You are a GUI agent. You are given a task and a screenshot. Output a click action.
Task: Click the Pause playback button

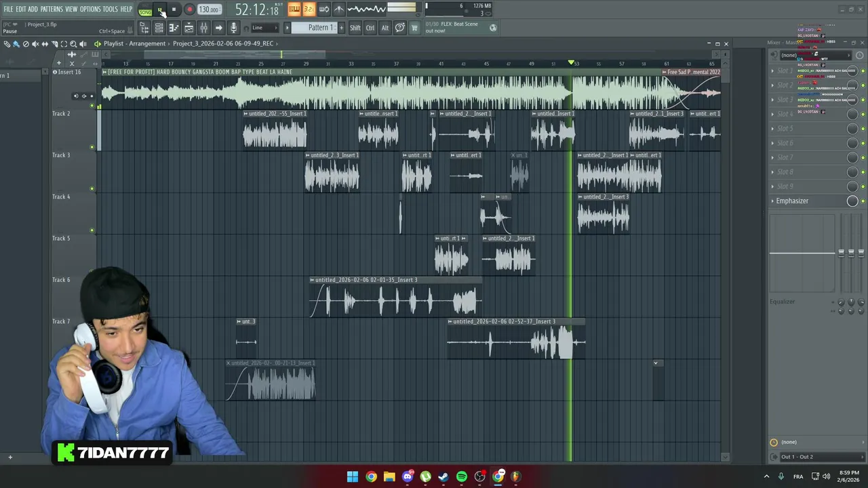(x=160, y=9)
